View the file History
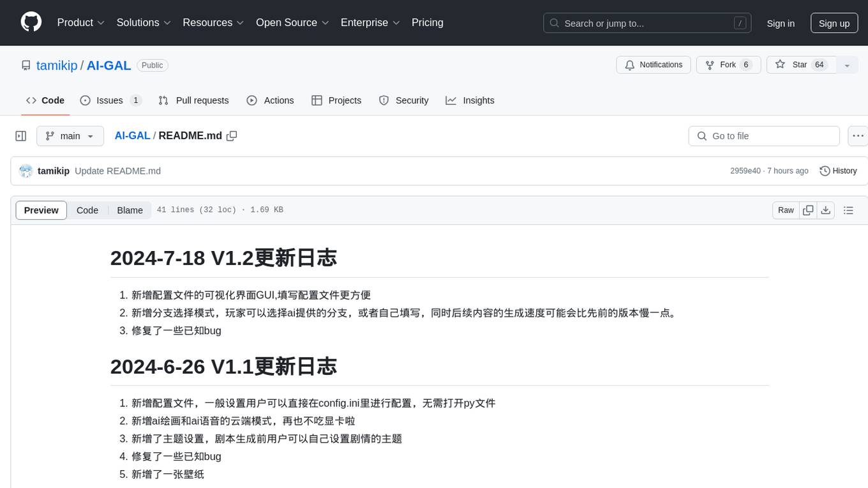Viewport: 868px width, 488px height. pyautogui.click(x=838, y=171)
